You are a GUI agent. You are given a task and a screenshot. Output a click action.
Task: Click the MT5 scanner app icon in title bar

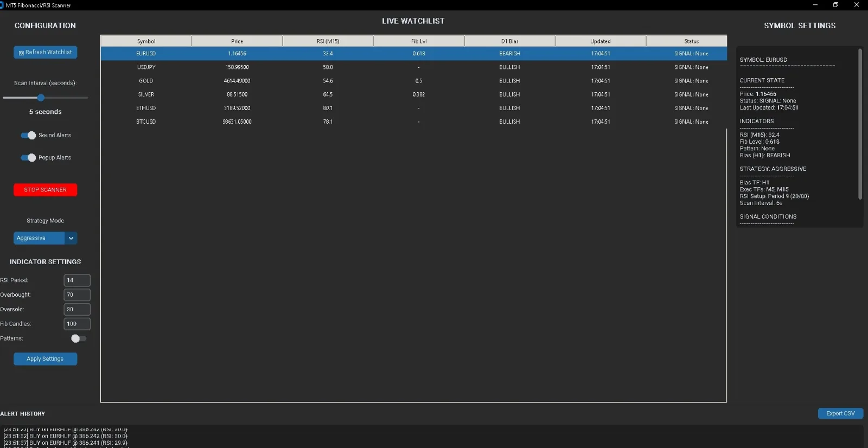2,5
